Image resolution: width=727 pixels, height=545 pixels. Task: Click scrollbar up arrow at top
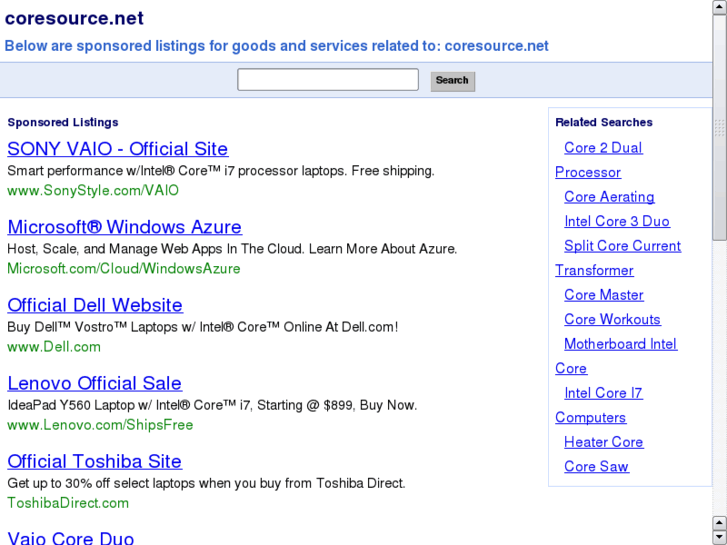[720, 6]
